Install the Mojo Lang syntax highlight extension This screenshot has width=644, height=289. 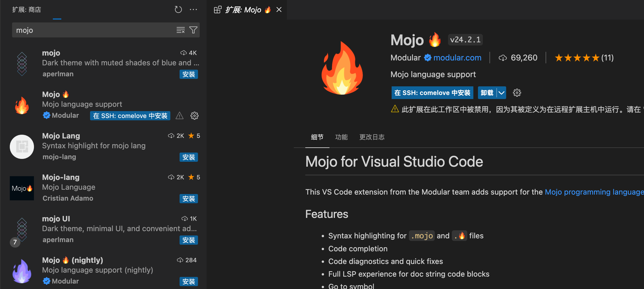pyautogui.click(x=188, y=157)
